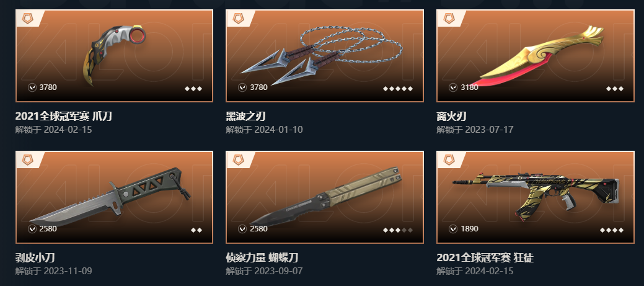644x286 pixels.
Task: Click the partially filled diamond level on 蝴蝶刀 card
Action: (397, 230)
